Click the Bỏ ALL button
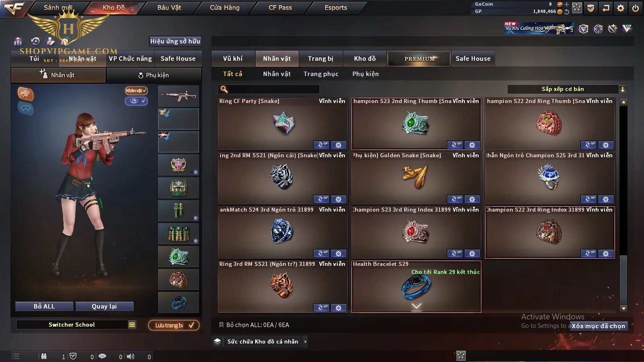 (x=44, y=306)
